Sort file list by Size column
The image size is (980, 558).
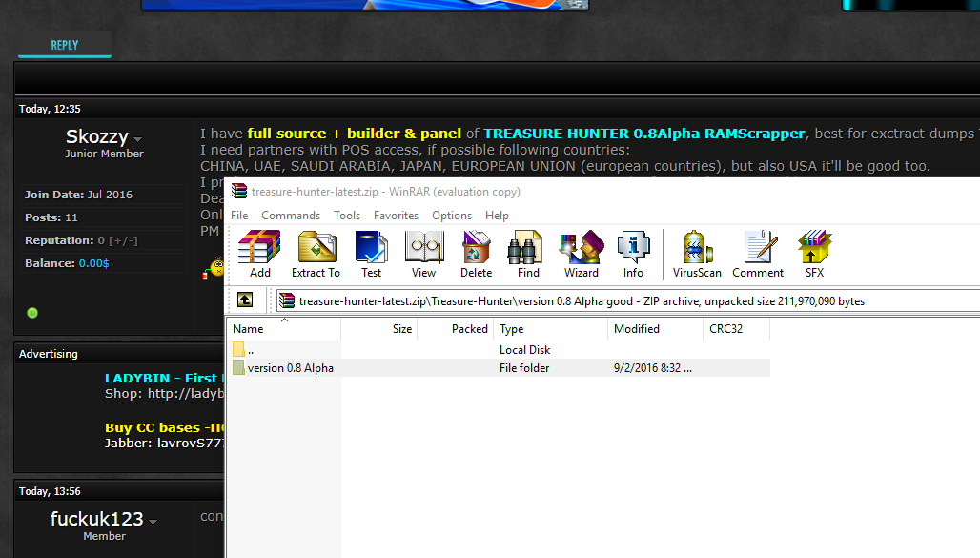tap(378, 328)
